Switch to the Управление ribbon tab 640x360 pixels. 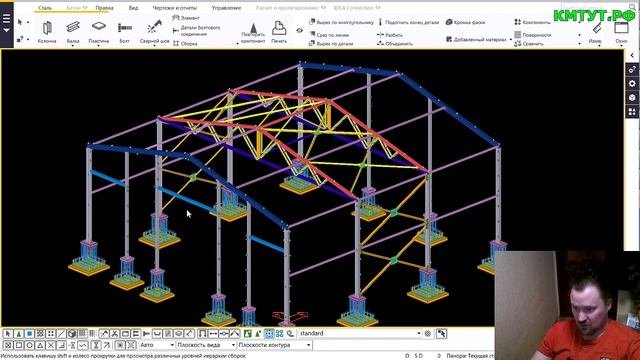point(226,7)
